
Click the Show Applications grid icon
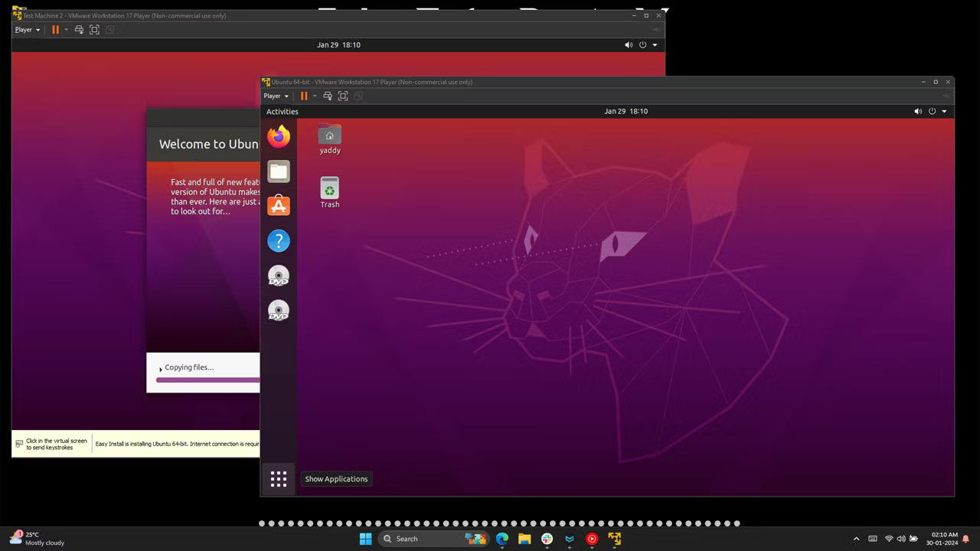(278, 478)
